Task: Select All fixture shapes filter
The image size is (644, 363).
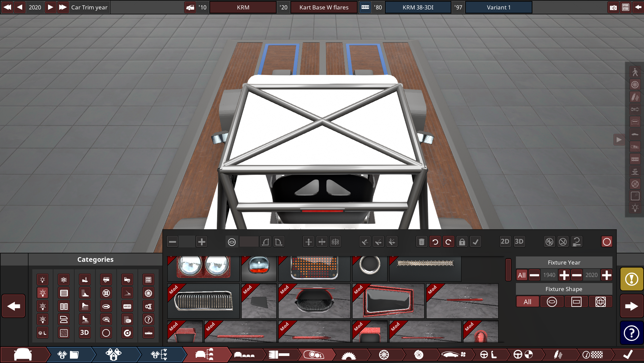Action: point(527,302)
